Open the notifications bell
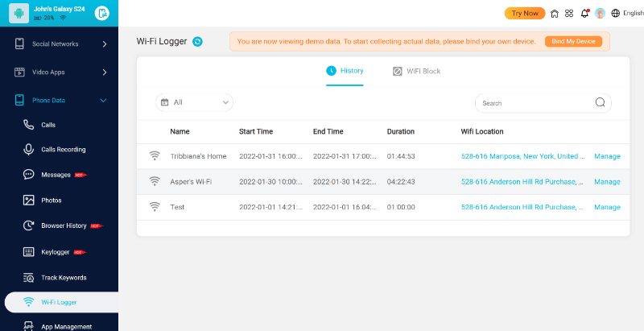 coord(584,14)
